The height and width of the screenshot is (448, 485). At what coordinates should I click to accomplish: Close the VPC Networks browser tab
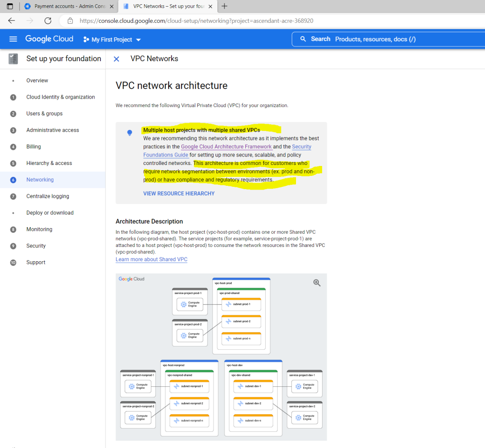coord(210,6)
